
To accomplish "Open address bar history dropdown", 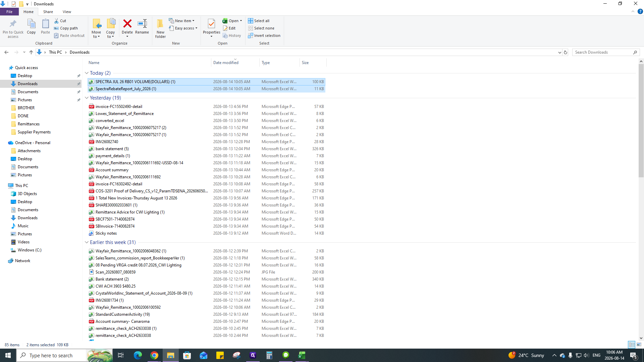I will [559, 52].
